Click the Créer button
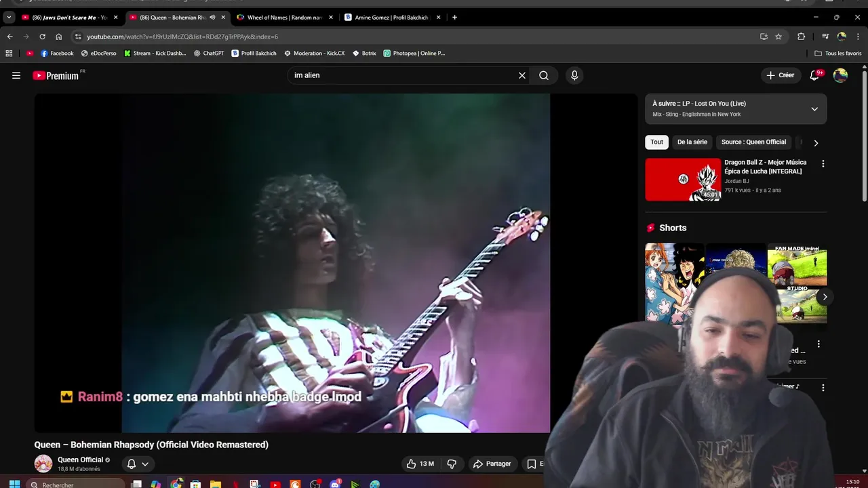 coord(781,75)
